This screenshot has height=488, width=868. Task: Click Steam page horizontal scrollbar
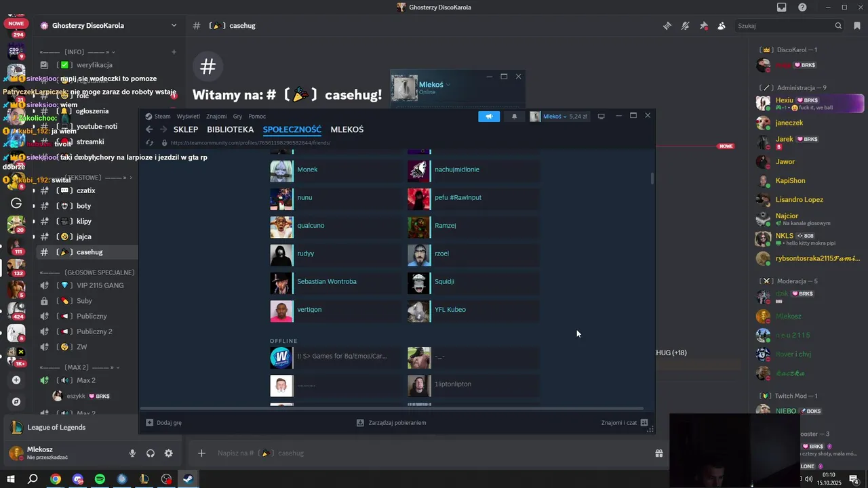click(x=393, y=409)
